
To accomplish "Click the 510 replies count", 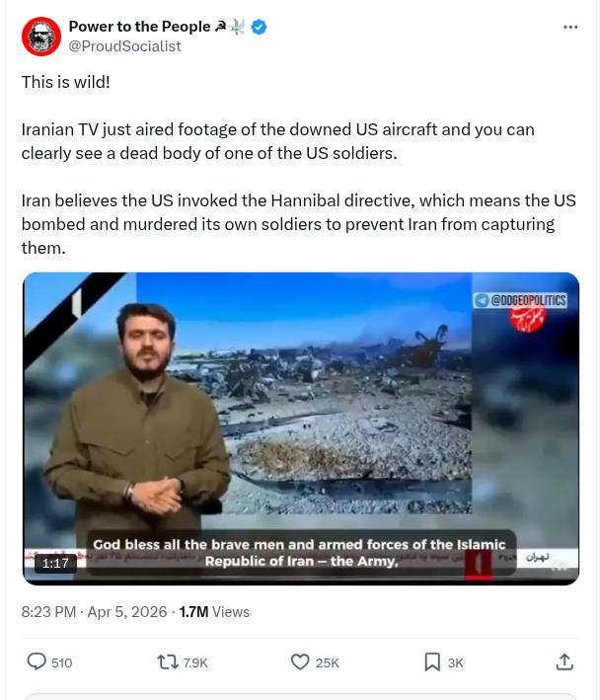I will (61, 662).
